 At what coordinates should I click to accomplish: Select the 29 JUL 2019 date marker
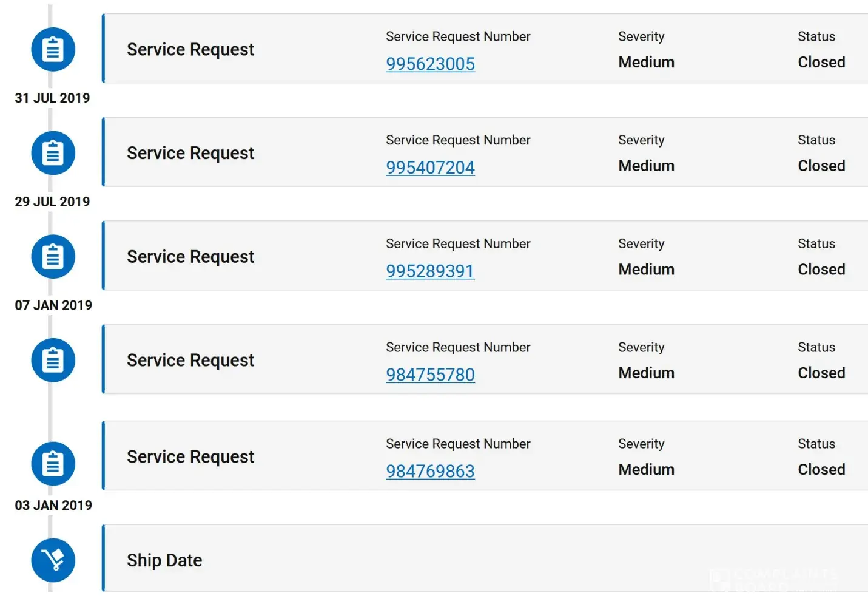pyautogui.click(x=52, y=202)
